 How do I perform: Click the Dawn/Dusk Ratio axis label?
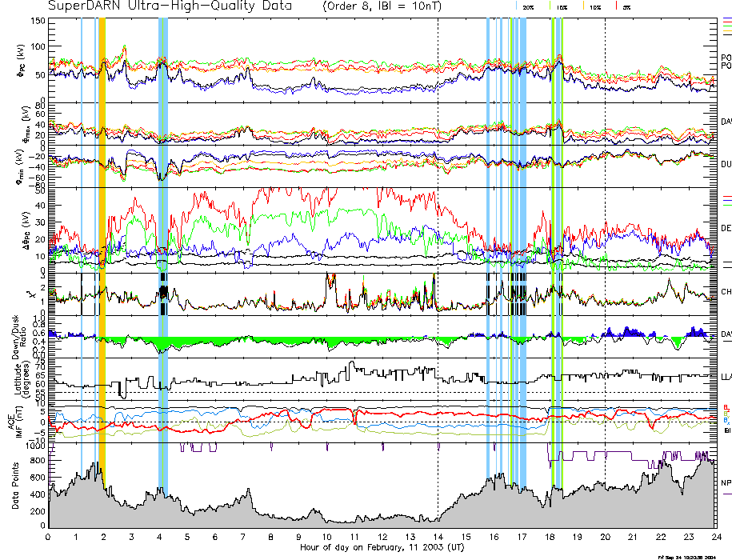(x=8, y=336)
